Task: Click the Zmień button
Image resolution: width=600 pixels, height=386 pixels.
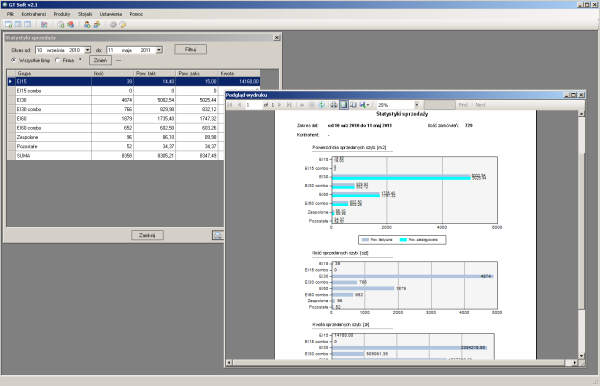Action: click(x=100, y=60)
